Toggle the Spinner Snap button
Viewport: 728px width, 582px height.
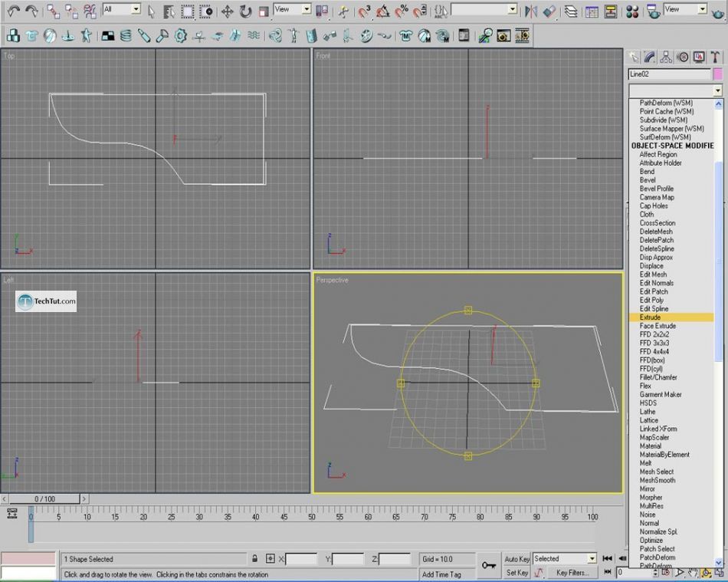coord(420,12)
